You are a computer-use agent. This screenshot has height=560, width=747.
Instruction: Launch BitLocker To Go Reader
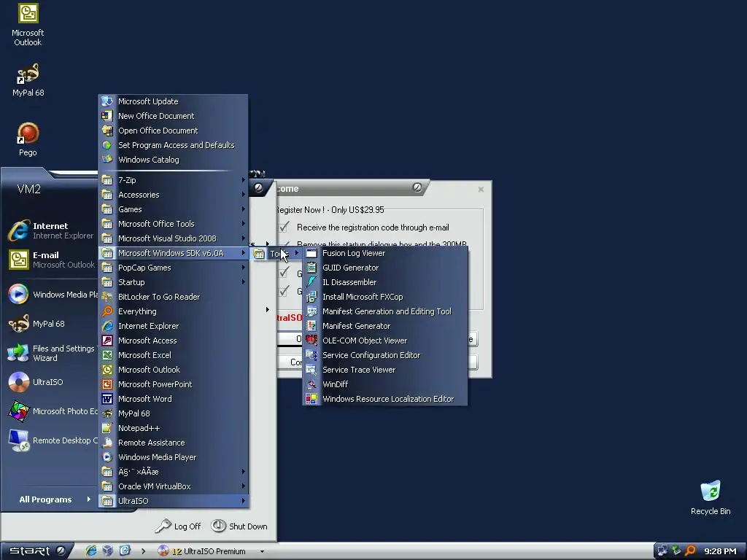coord(174,297)
